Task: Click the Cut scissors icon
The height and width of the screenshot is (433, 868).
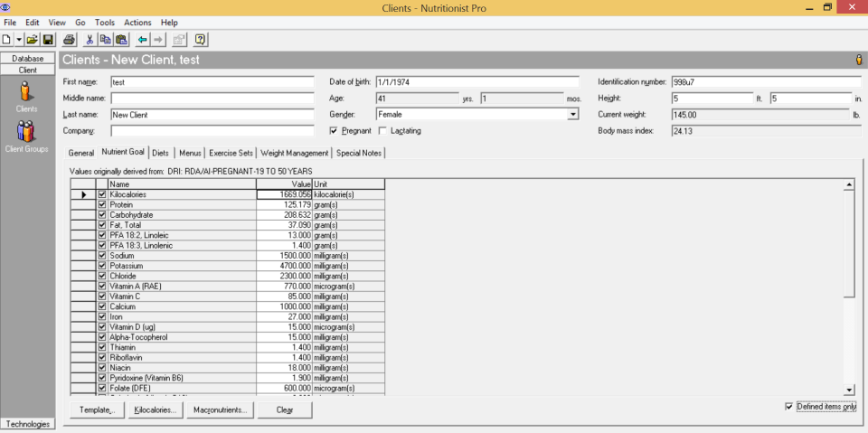Action: (x=90, y=39)
